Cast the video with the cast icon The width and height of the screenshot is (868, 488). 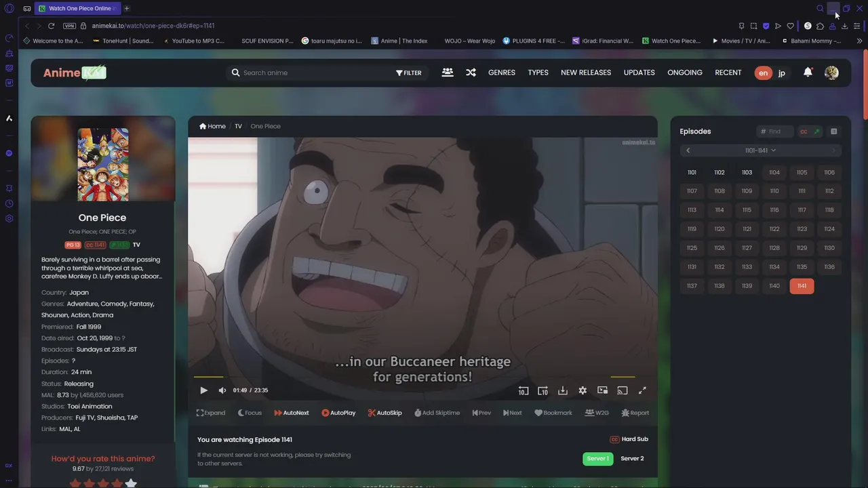[623, 390]
